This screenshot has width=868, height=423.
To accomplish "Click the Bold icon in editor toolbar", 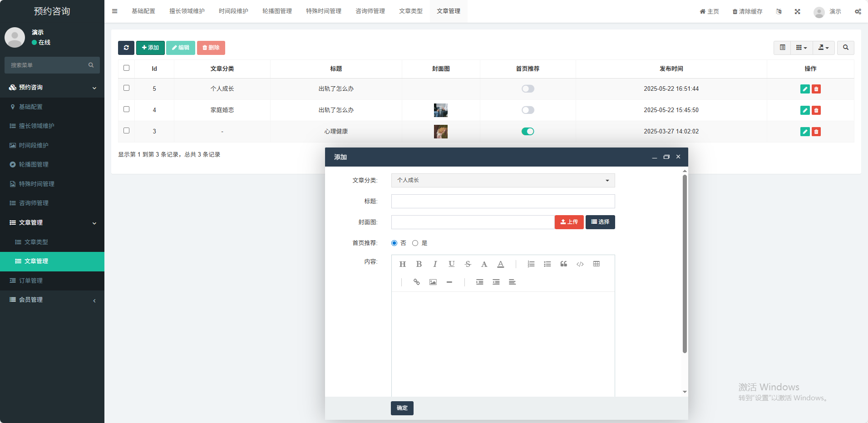I will tap(419, 264).
